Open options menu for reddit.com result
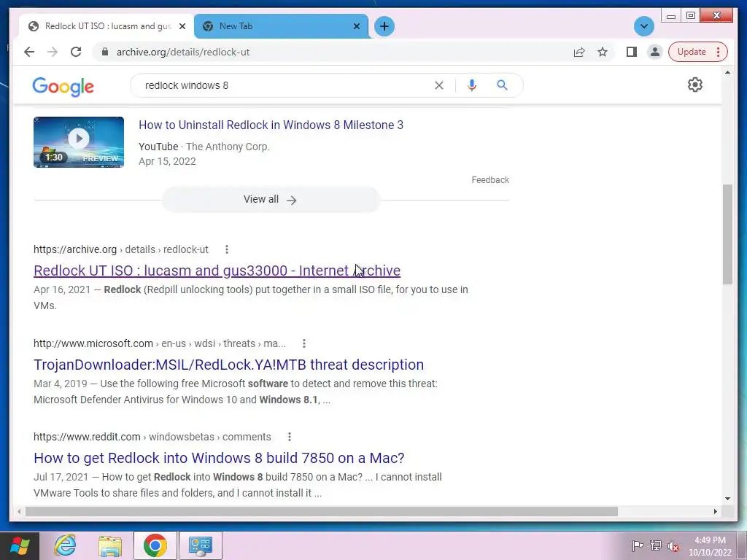This screenshot has width=747, height=560. pyautogui.click(x=289, y=437)
